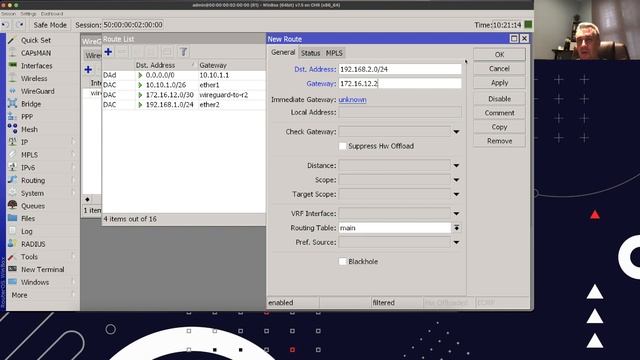Click the filter funnel icon in Route List

point(183,52)
